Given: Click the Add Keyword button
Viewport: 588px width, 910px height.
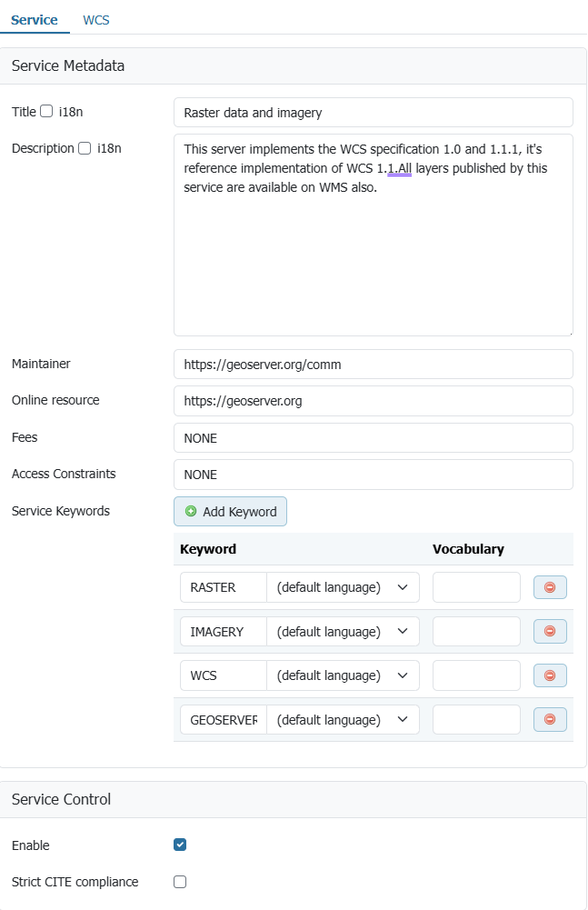Looking at the screenshot, I should [x=231, y=512].
